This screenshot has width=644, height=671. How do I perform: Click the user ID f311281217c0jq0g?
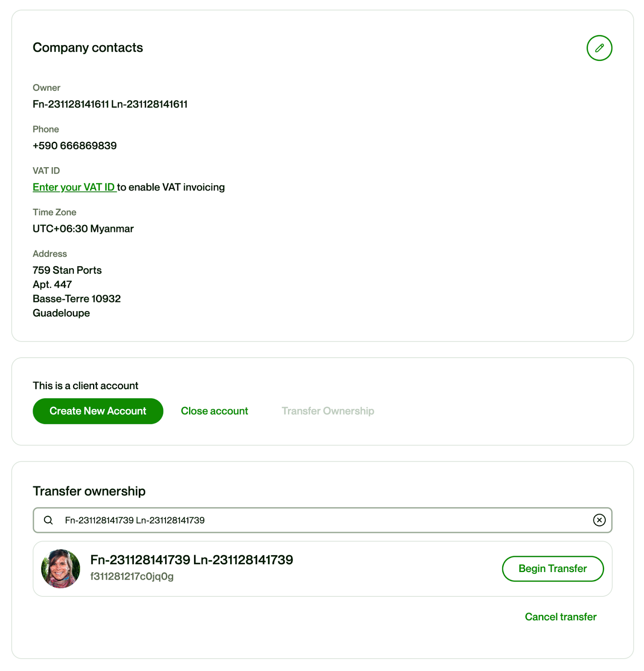click(132, 576)
